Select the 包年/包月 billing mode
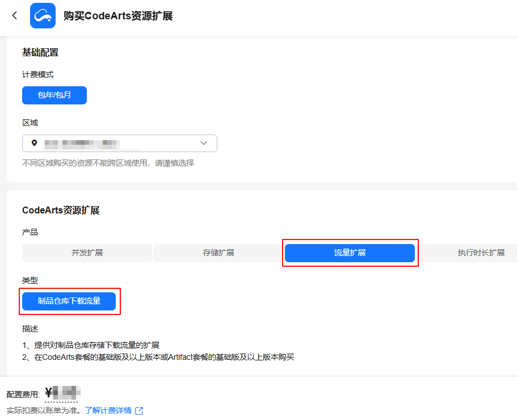 (x=54, y=95)
